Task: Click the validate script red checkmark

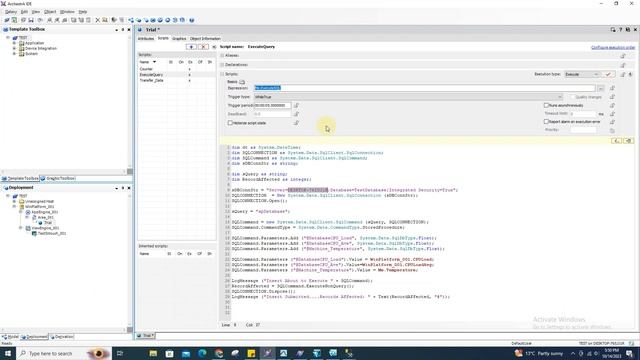Action: pos(609,74)
